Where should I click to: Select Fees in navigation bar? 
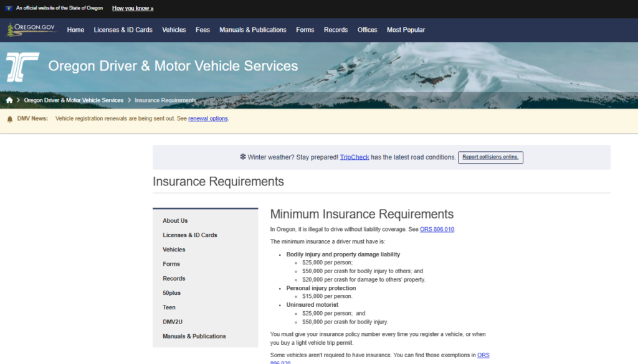tap(202, 30)
